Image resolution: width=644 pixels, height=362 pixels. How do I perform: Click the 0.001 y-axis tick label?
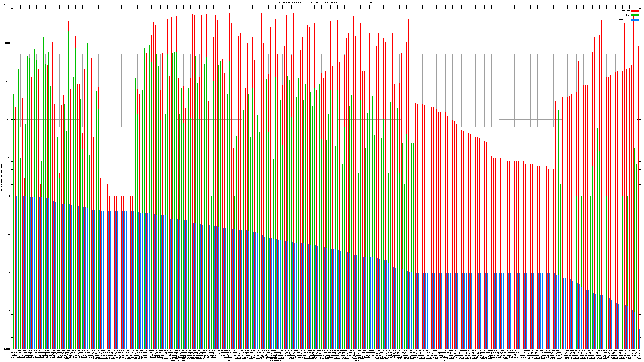pyautogui.click(x=8, y=311)
